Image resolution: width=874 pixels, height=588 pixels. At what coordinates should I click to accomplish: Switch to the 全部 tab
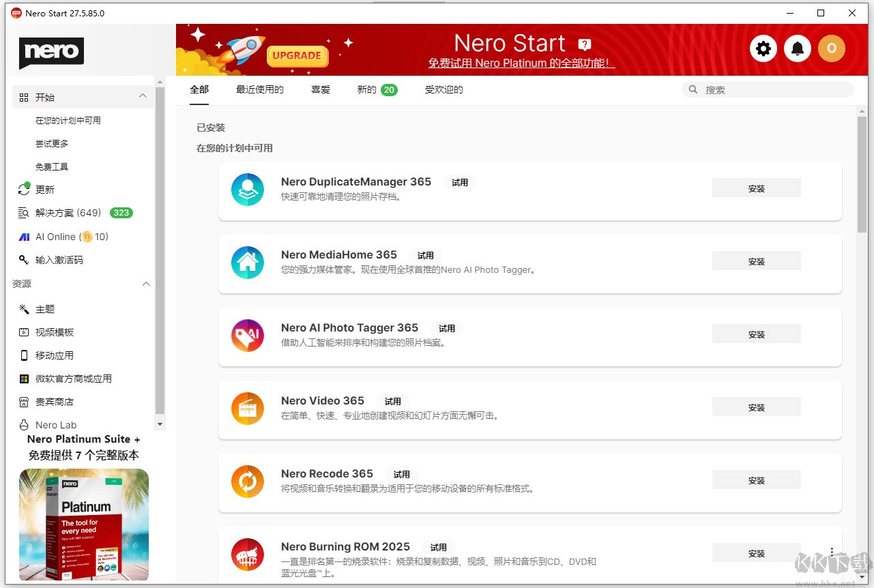199,89
